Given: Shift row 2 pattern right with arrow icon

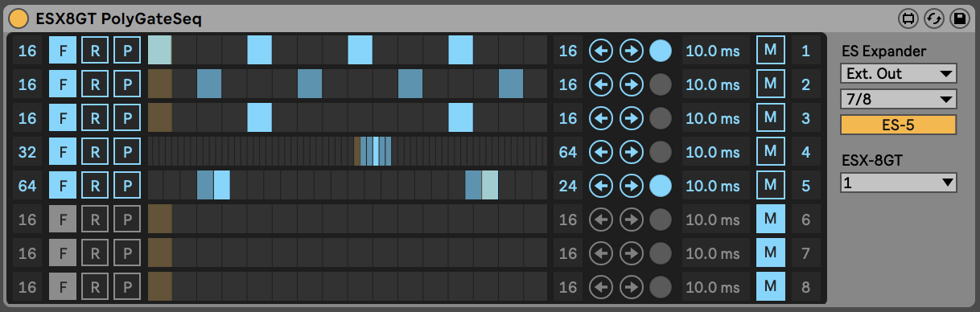Looking at the screenshot, I should pos(632,84).
